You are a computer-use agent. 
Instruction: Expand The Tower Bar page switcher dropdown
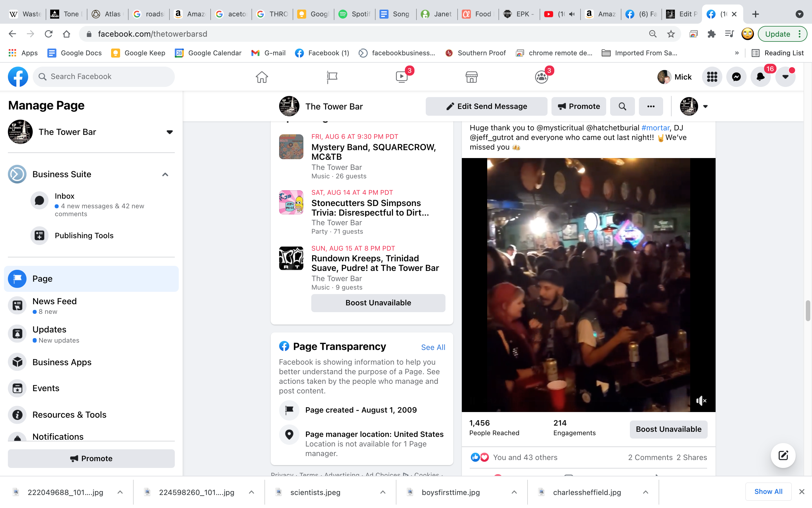(x=169, y=132)
